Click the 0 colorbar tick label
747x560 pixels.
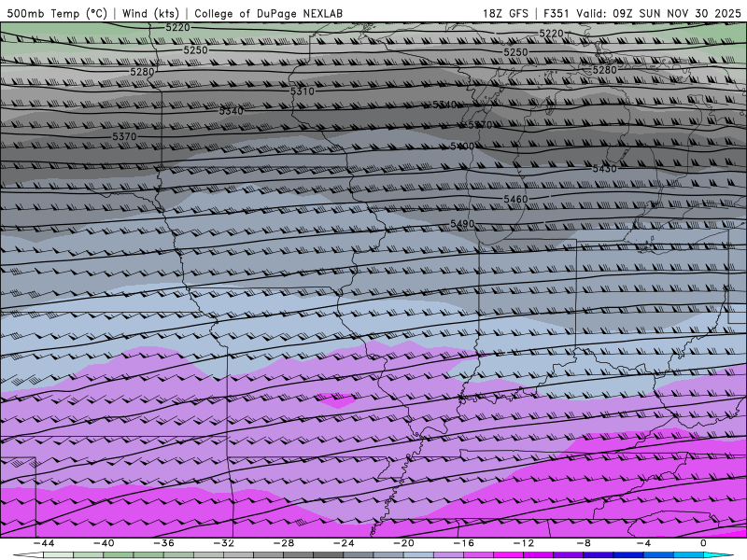point(703,543)
